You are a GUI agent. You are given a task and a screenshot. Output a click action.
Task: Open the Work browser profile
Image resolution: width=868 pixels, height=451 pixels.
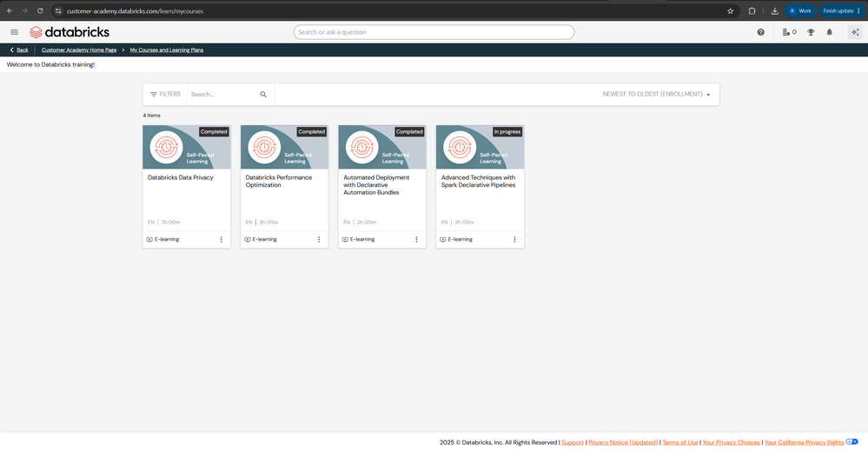tap(800, 10)
